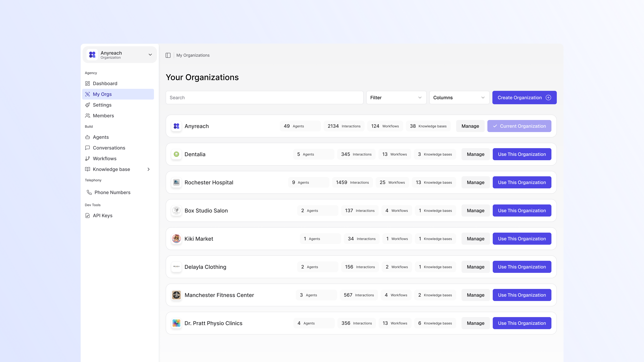Expand the organization switcher dropdown
The height and width of the screenshot is (362, 644).
[150, 54]
